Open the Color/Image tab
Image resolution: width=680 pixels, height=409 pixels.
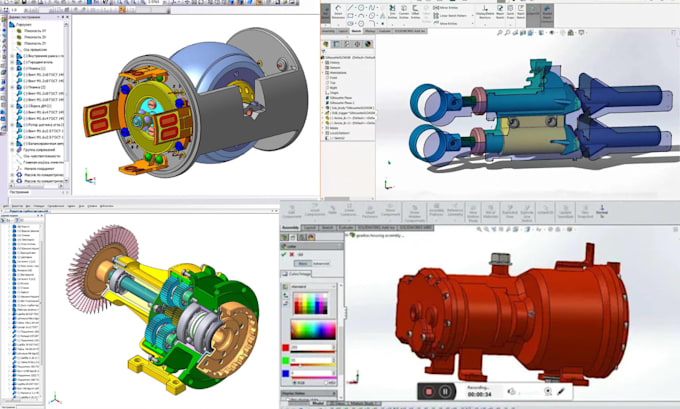click(296, 274)
